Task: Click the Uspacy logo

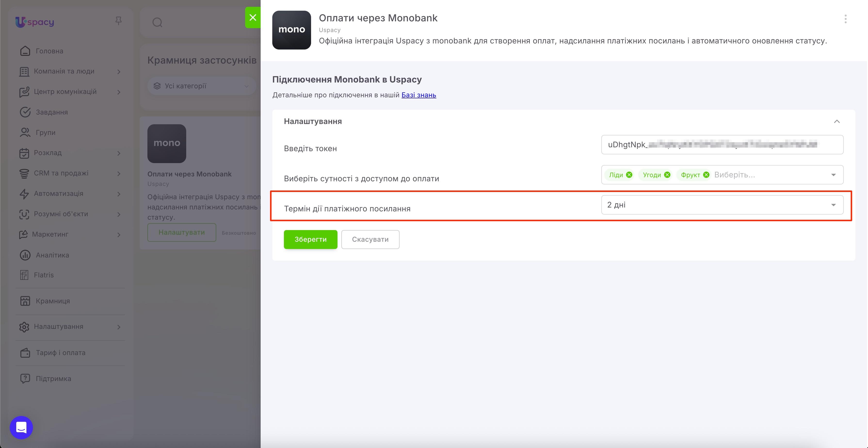Action: [x=35, y=22]
